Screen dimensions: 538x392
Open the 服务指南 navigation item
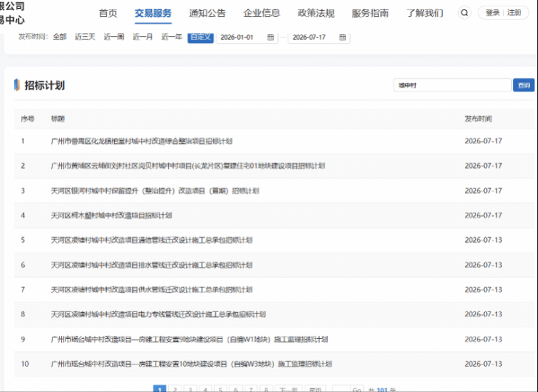pos(370,13)
